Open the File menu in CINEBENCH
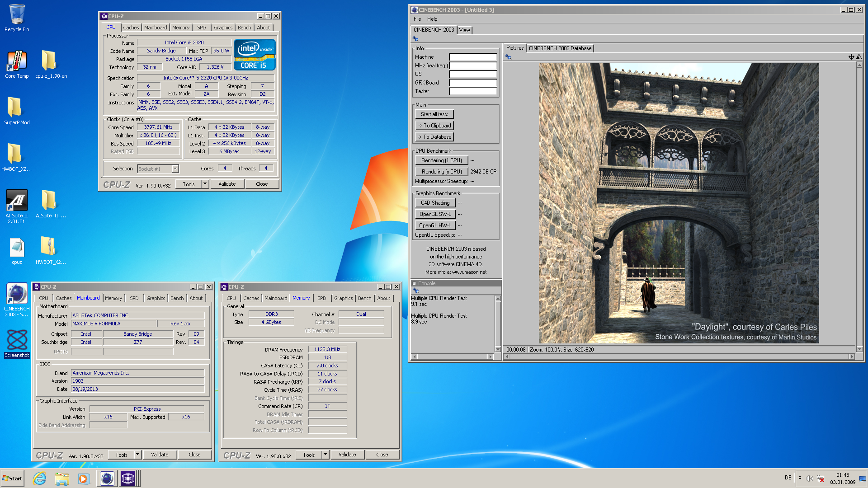This screenshot has width=868, height=488. pos(417,19)
